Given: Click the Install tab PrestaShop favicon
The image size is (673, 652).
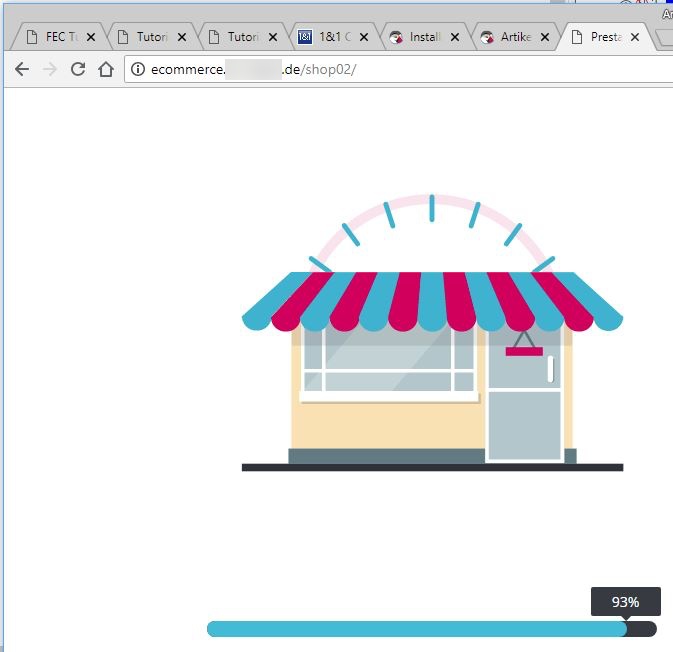Looking at the screenshot, I should pos(396,37).
